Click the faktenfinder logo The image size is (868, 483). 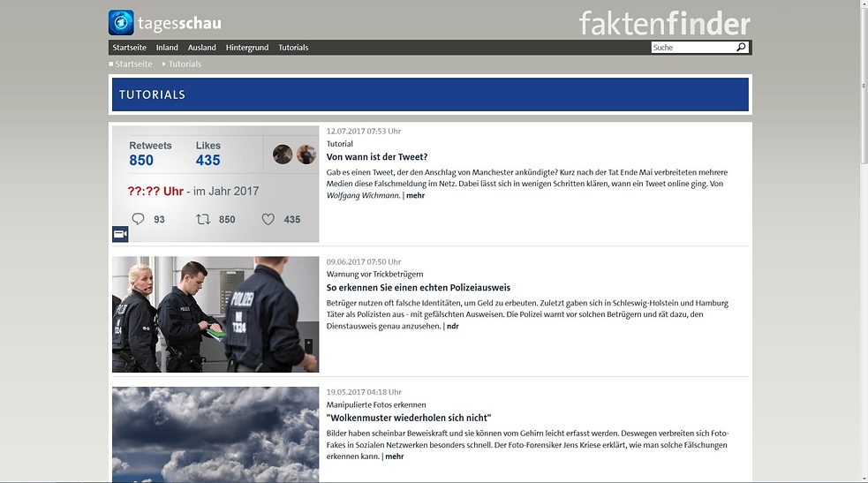[x=665, y=23]
